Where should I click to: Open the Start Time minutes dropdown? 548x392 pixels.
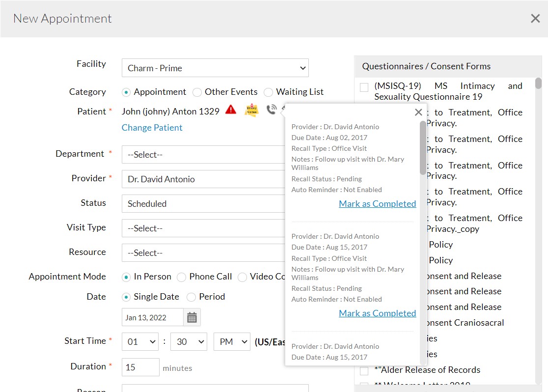(189, 342)
